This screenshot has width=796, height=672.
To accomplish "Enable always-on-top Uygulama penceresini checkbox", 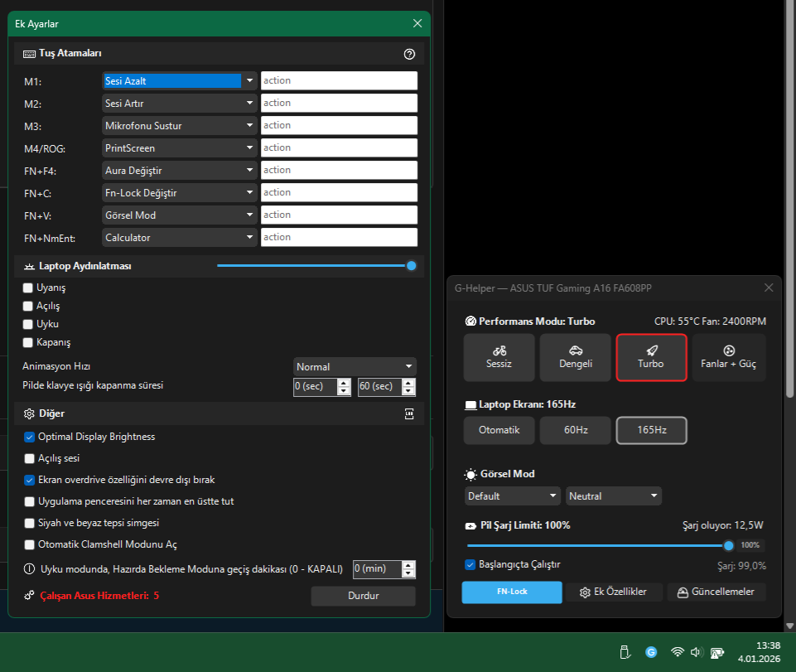I will (x=30, y=502).
